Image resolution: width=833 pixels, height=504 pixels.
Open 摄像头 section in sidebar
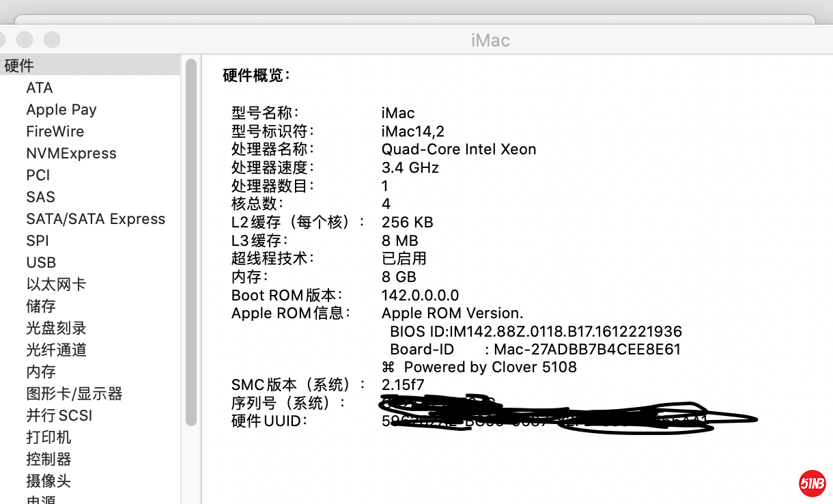pyautogui.click(x=48, y=481)
